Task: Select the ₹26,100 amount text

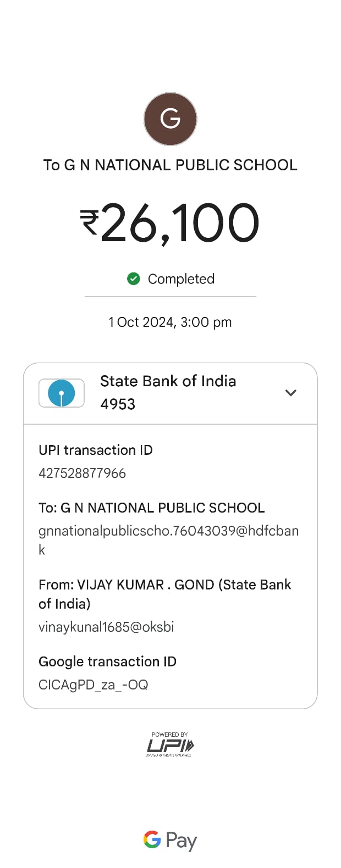Action: (170, 223)
